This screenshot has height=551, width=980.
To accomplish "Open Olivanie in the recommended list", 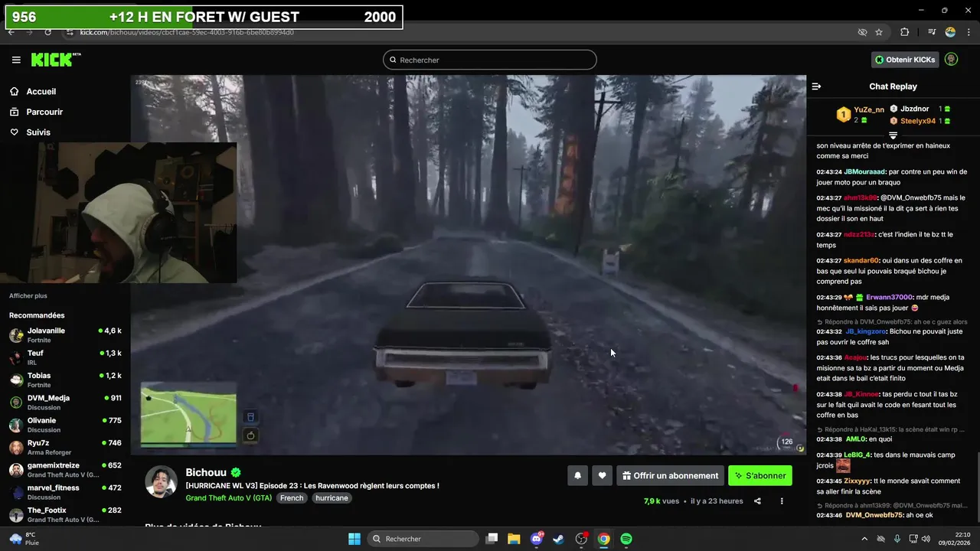I will (x=65, y=424).
